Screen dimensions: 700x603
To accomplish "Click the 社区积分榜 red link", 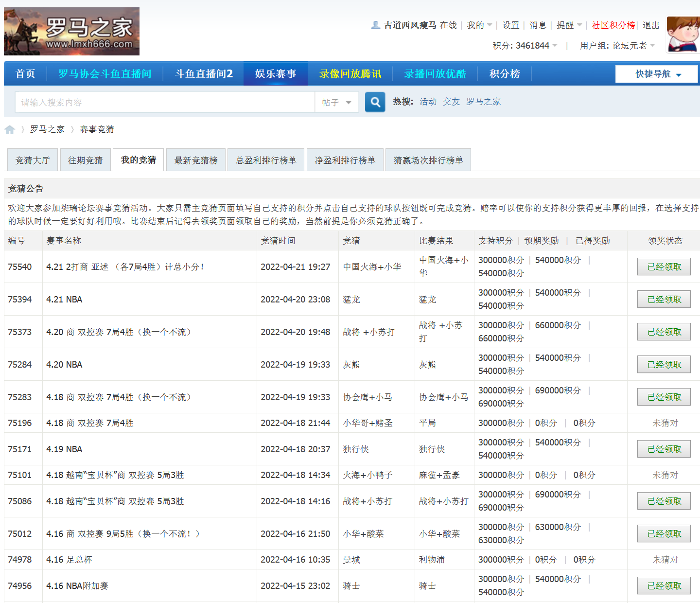I will click(x=613, y=25).
